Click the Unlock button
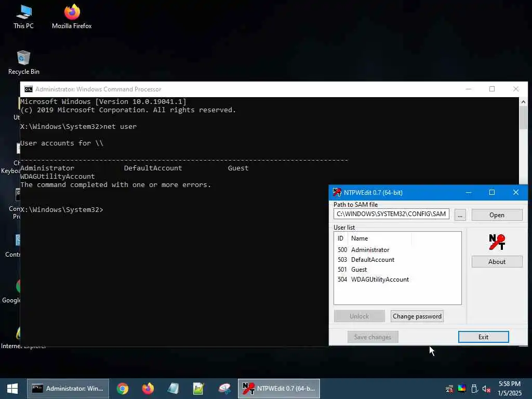 (360, 316)
